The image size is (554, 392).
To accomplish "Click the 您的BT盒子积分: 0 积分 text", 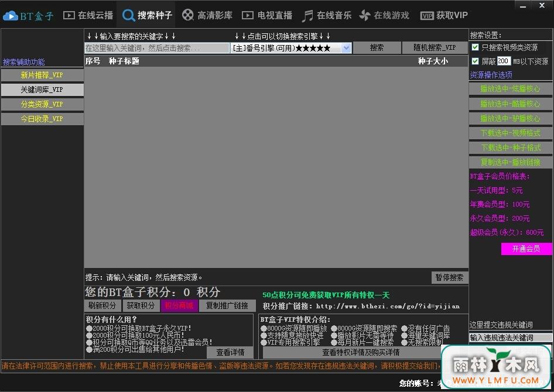I will 153,292.
